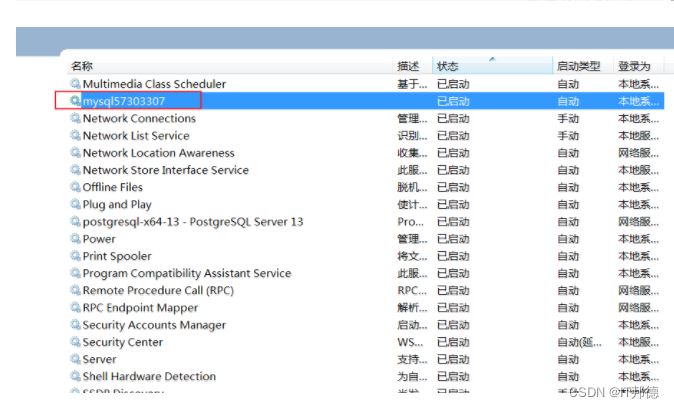Click the 描述 column header
This screenshot has width=674, height=408.
pos(408,66)
